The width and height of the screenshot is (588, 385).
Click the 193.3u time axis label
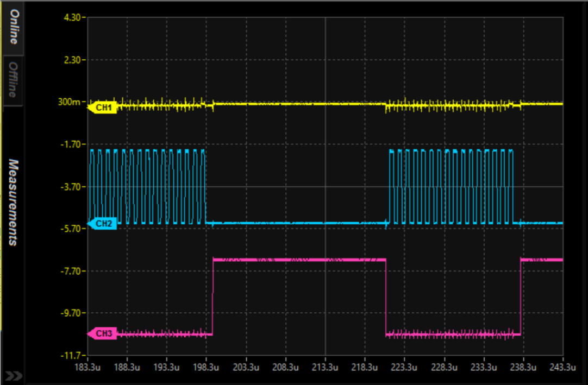pyautogui.click(x=166, y=367)
